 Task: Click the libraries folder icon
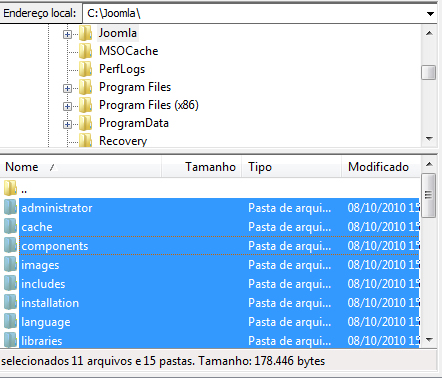pyautogui.click(x=10, y=340)
